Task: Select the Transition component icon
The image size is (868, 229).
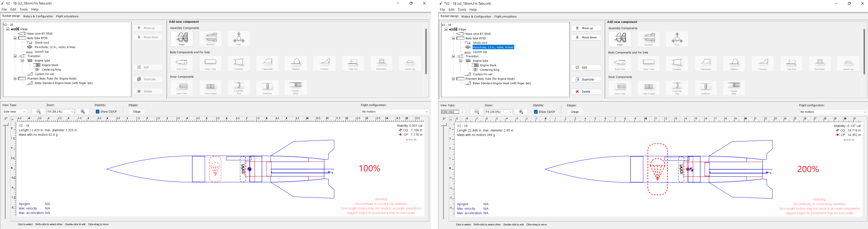Action: coord(238,63)
